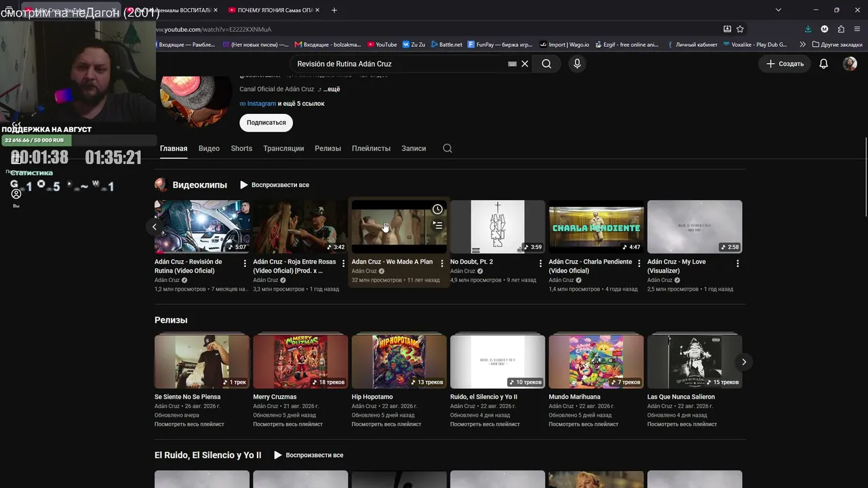This screenshot has height=488, width=868.
Task: Open options for Charla Pendiente video
Action: click(639, 263)
